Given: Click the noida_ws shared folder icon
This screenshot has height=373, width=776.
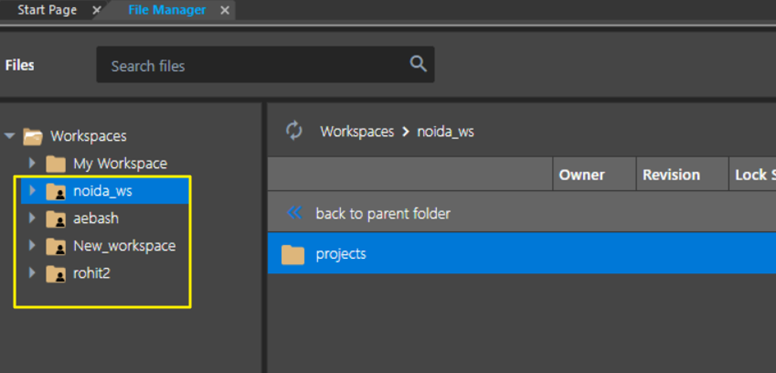Looking at the screenshot, I should click(x=56, y=191).
